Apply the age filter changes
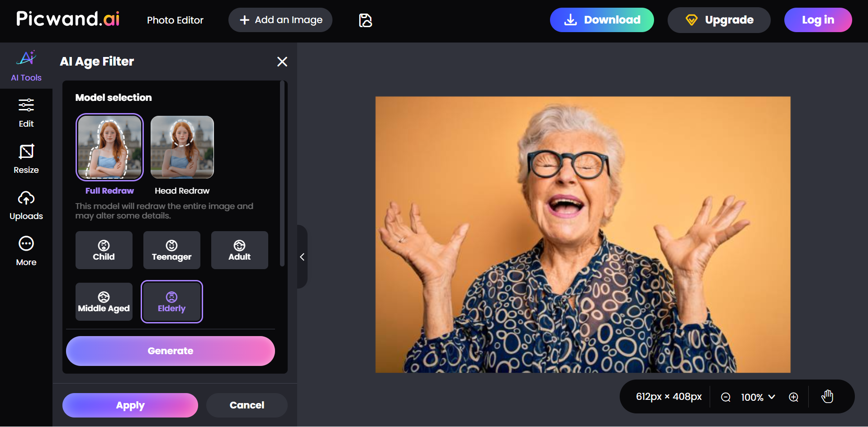 click(130, 405)
